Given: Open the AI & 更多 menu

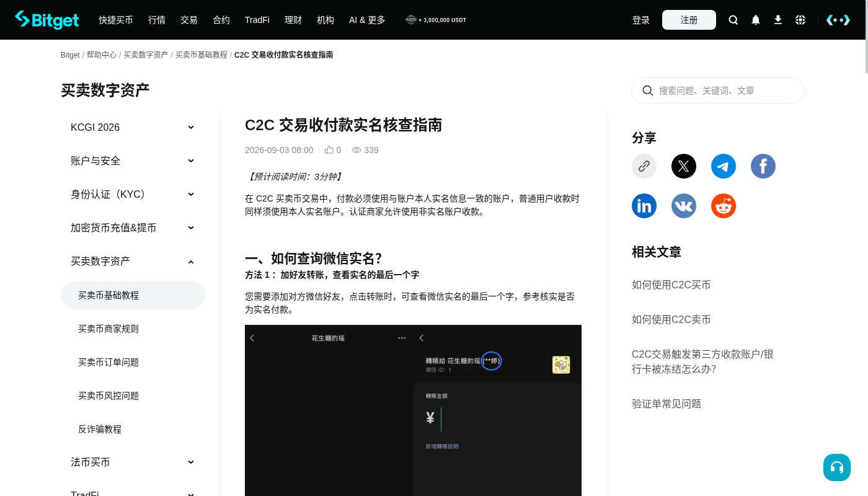Looking at the screenshot, I should [x=367, y=20].
